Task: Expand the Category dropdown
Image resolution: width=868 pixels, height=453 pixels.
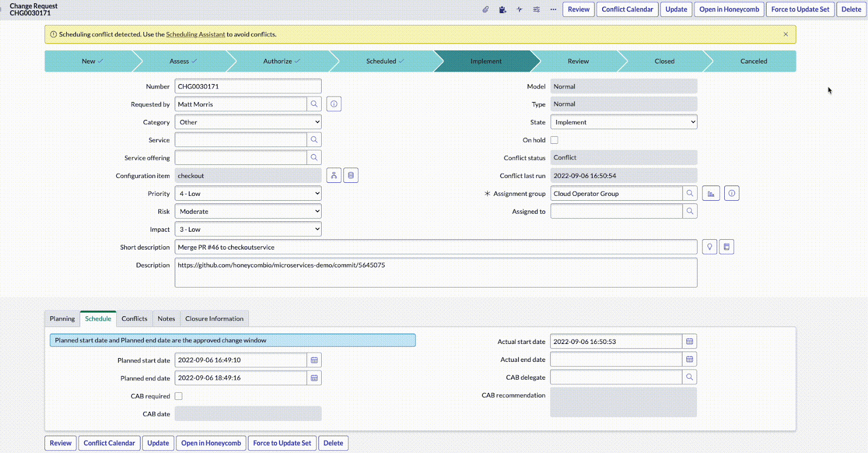Action: (248, 122)
